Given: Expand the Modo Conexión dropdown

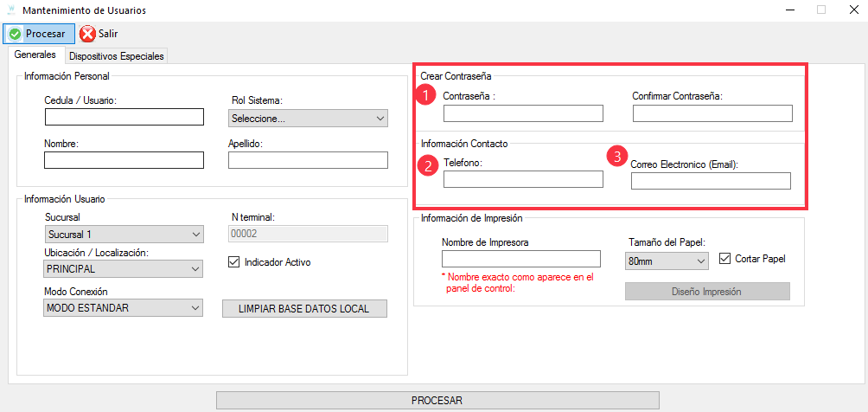Looking at the screenshot, I should (123, 308).
